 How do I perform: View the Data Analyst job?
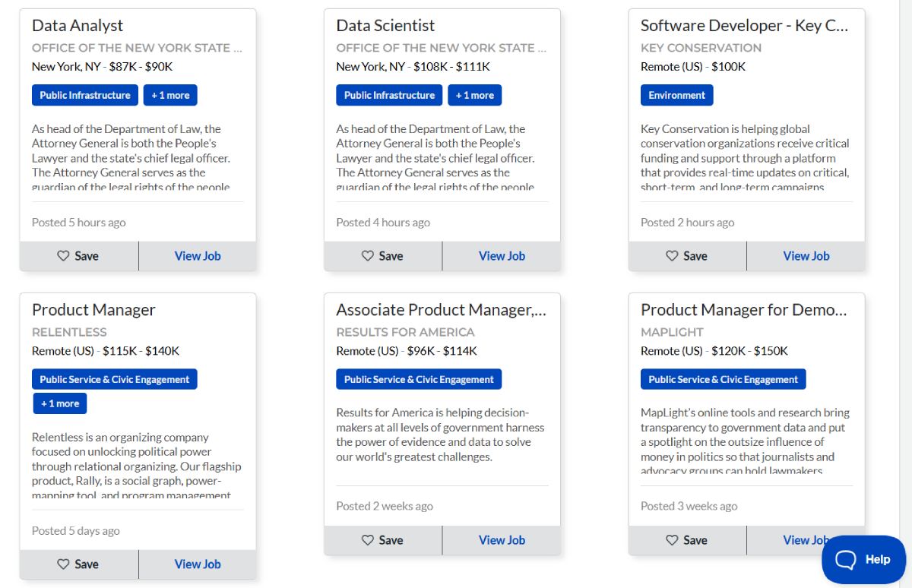tap(198, 256)
